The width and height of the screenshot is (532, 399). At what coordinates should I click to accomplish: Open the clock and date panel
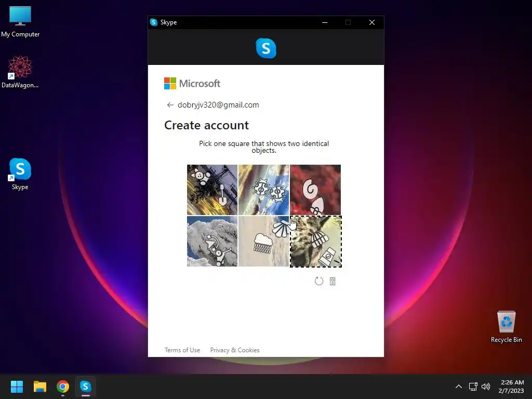tap(512, 387)
